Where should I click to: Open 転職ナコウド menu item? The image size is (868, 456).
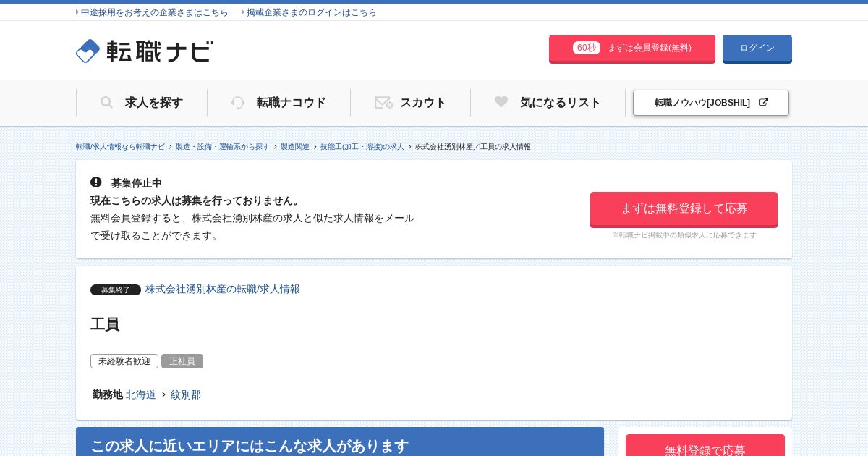tap(279, 103)
